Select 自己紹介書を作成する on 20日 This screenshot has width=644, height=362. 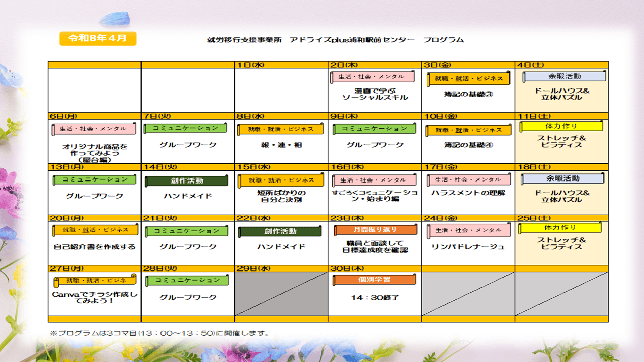tap(95, 247)
